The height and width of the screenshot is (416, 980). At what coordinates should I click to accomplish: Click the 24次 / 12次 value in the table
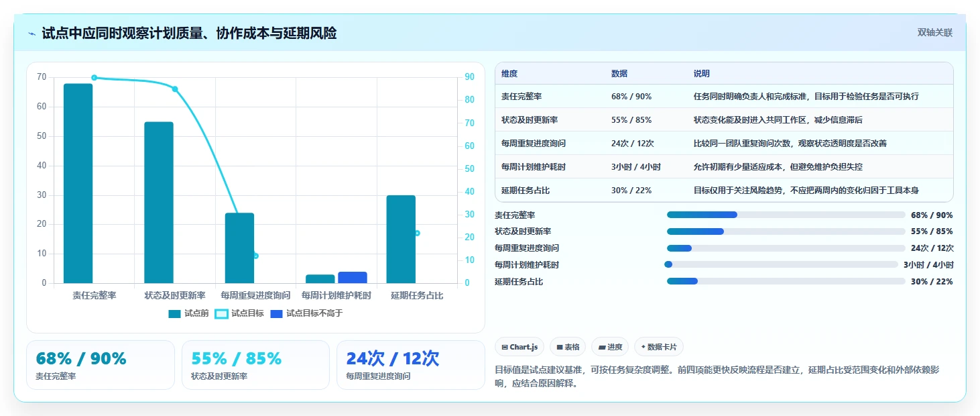coord(633,144)
